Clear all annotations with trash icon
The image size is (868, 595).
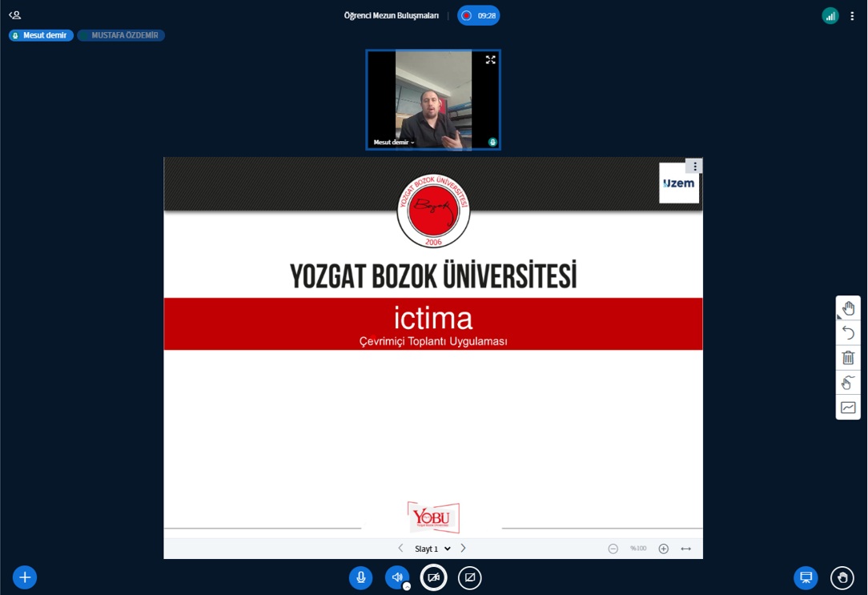tap(848, 358)
